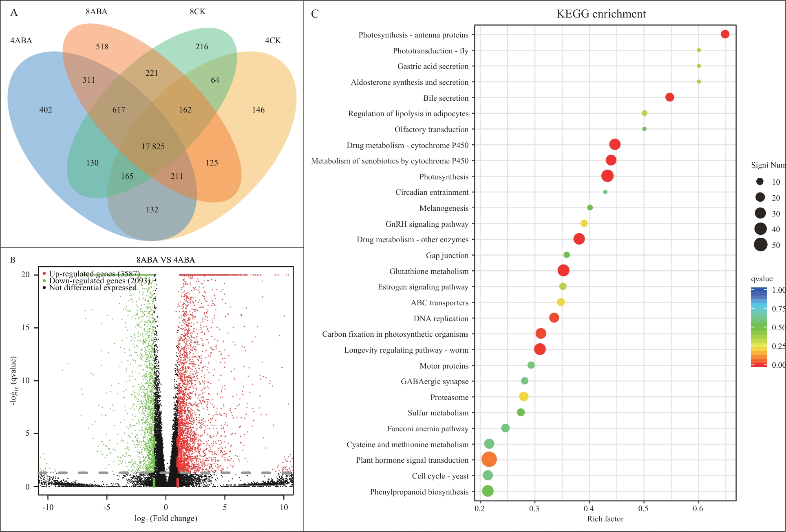Select the Glutathione metabolism pathway label

click(x=428, y=272)
